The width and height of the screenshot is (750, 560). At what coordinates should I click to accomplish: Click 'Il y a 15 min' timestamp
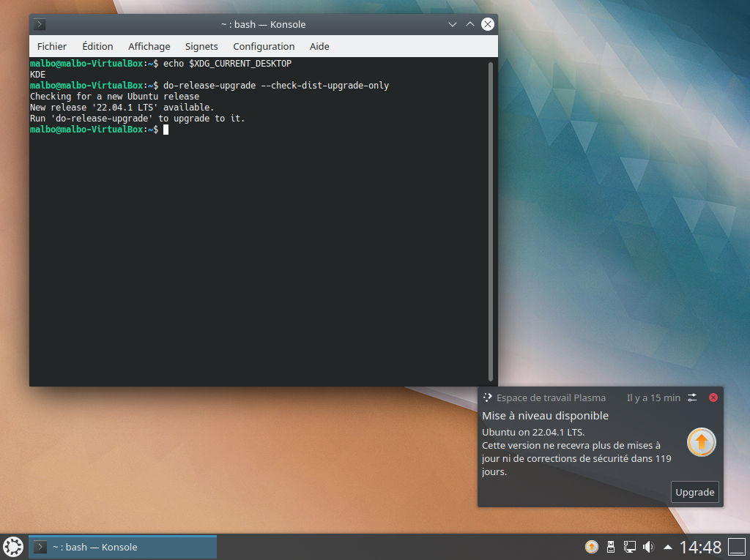pos(653,398)
